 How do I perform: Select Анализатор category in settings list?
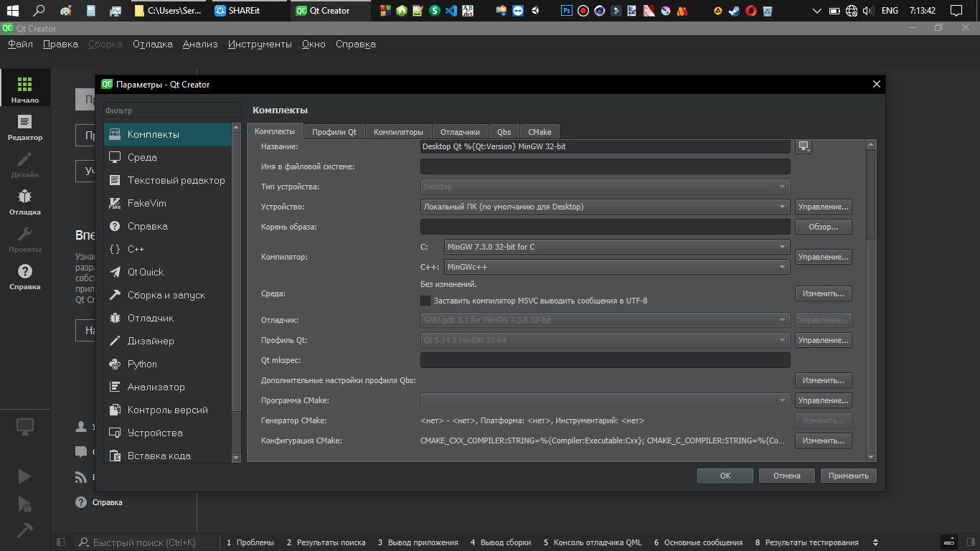(168, 387)
